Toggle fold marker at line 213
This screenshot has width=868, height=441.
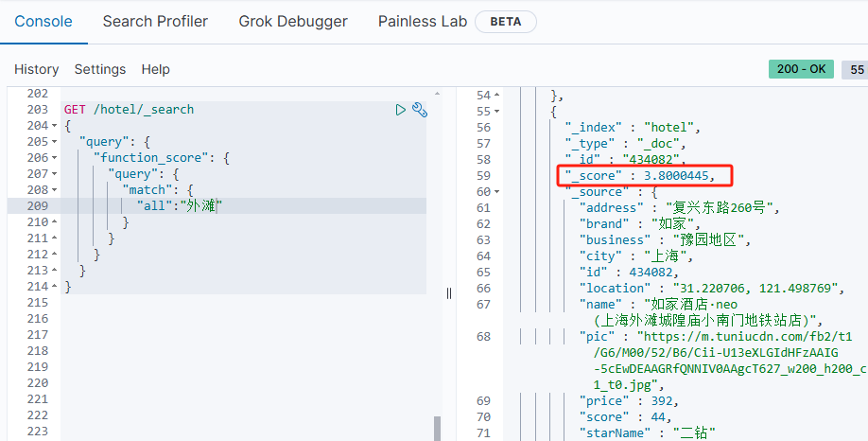(54, 271)
